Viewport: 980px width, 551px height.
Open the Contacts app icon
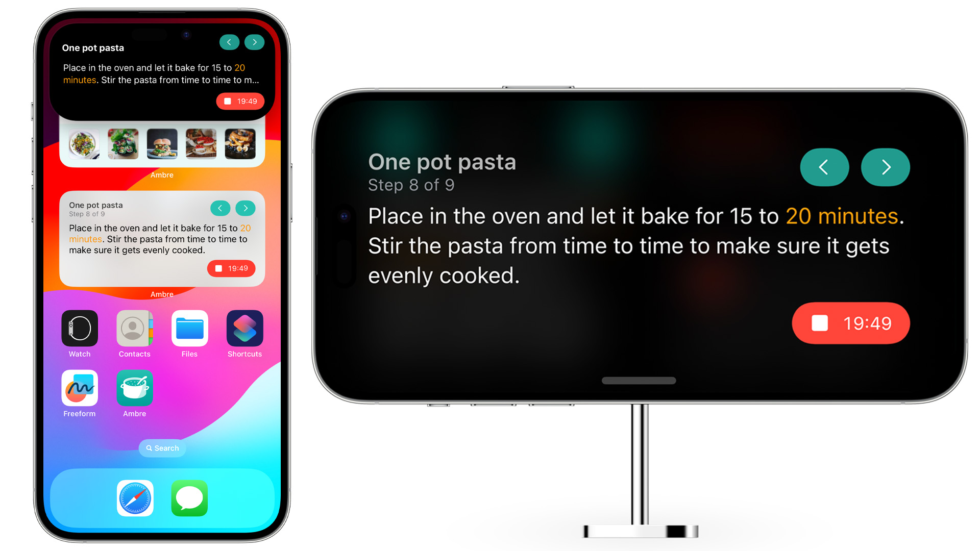point(133,329)
